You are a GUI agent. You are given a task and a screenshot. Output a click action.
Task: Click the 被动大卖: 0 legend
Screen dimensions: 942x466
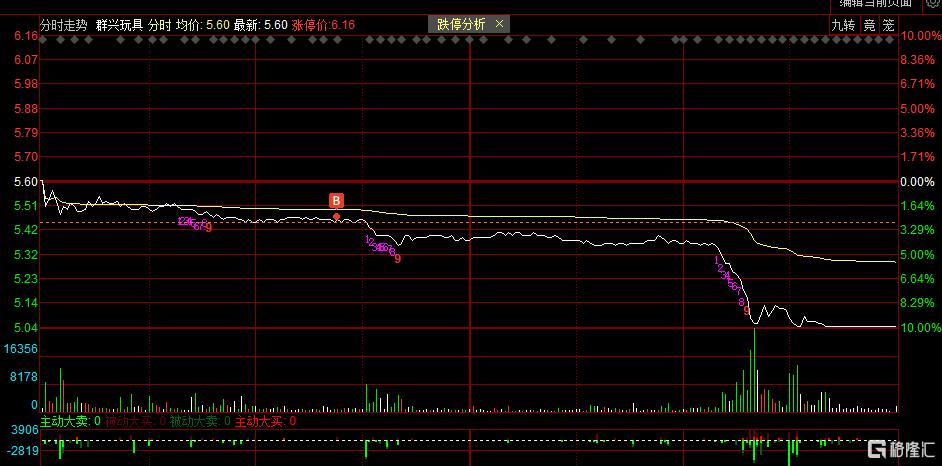click(x=200, y=422)
